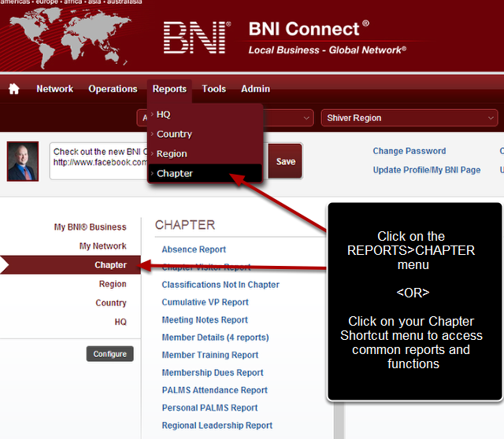Screen dimensions: 504x439
Task: Open the Tools menu
Action: (213, 89)
